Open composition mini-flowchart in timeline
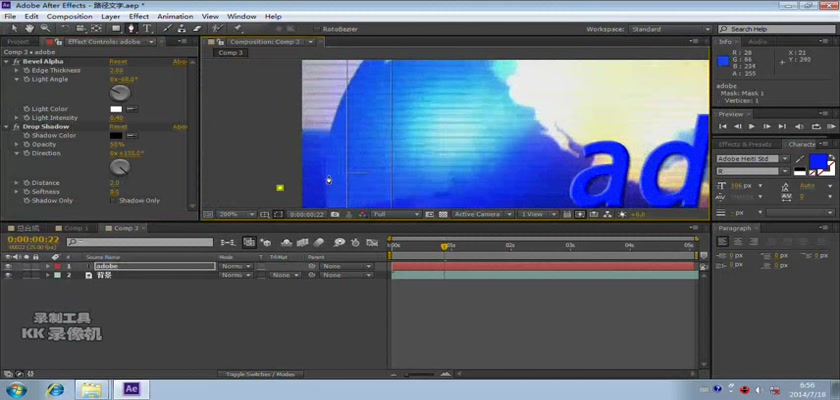Screen dimensions: 840x400 point(228,243)
